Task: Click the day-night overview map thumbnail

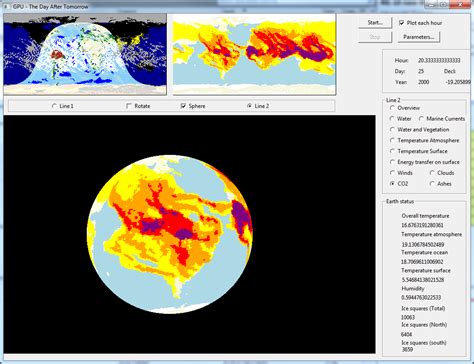Action: click(x=85, y=55)
